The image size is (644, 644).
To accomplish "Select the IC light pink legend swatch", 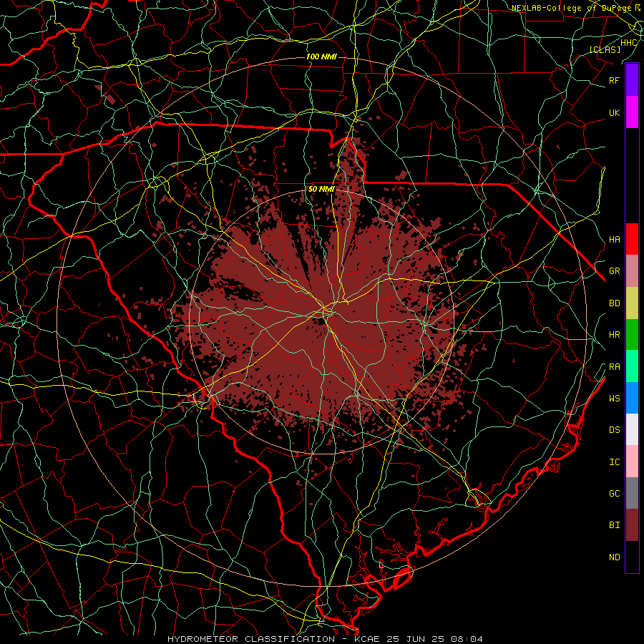I will point(632,462).
